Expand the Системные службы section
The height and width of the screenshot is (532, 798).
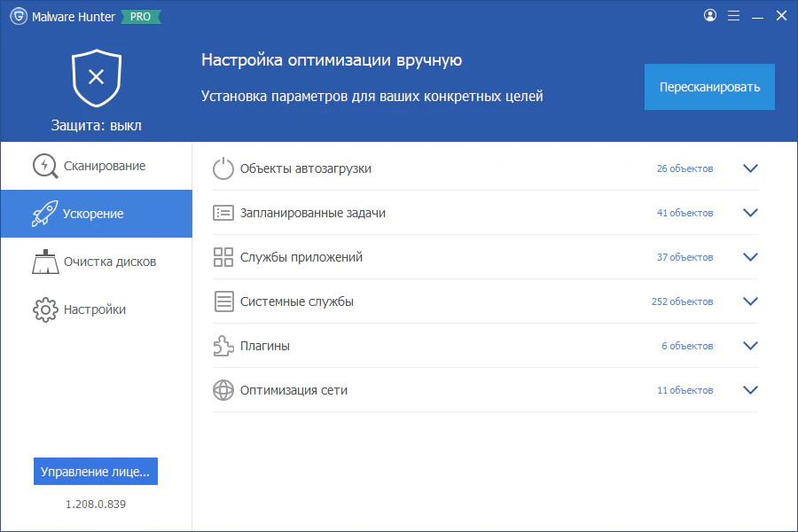pyautogui.click(x=750, y=301)
